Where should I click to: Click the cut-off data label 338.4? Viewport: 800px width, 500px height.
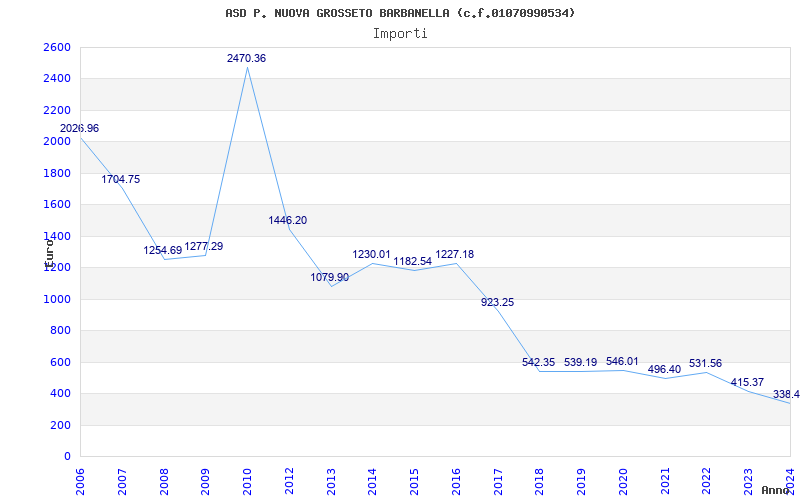786,394
